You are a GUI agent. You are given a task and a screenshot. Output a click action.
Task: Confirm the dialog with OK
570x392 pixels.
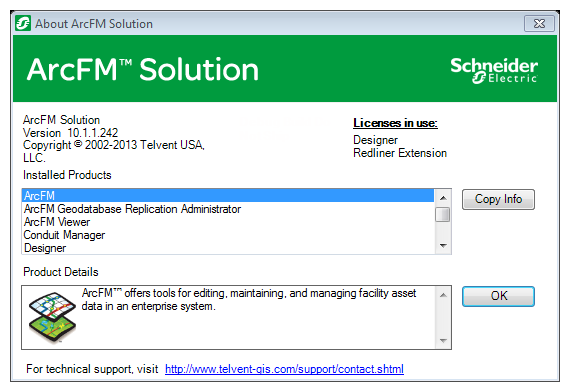[498, 296]
